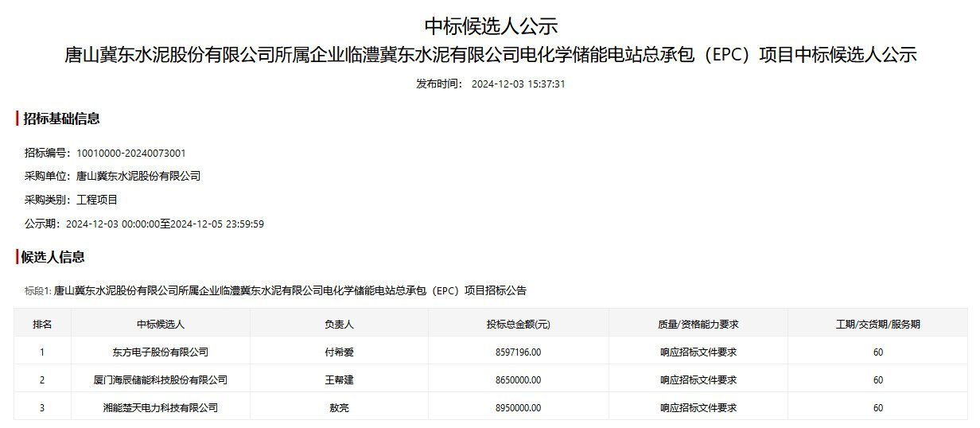Viewport: 980px width, 428px height.
Task: Click the 中标候选人 column header
Action: (160, 324)
